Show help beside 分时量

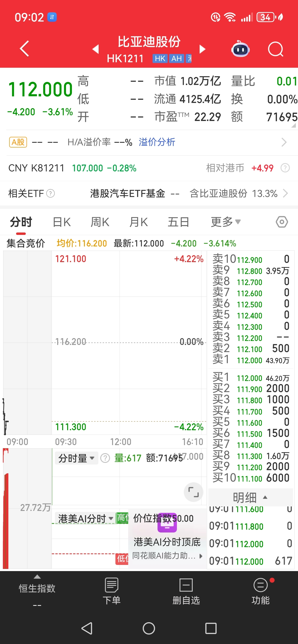click(x=105, y=458)
